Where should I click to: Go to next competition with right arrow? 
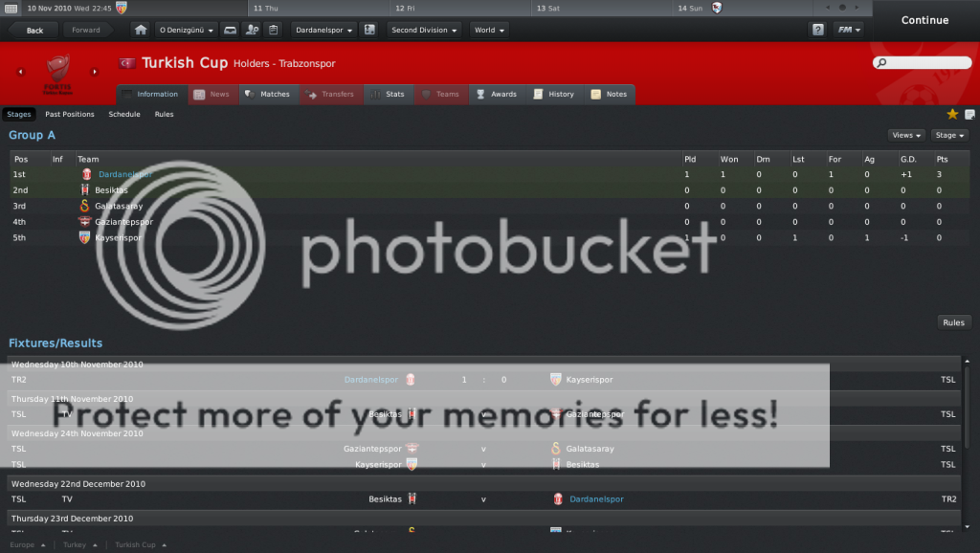(95, 72)
